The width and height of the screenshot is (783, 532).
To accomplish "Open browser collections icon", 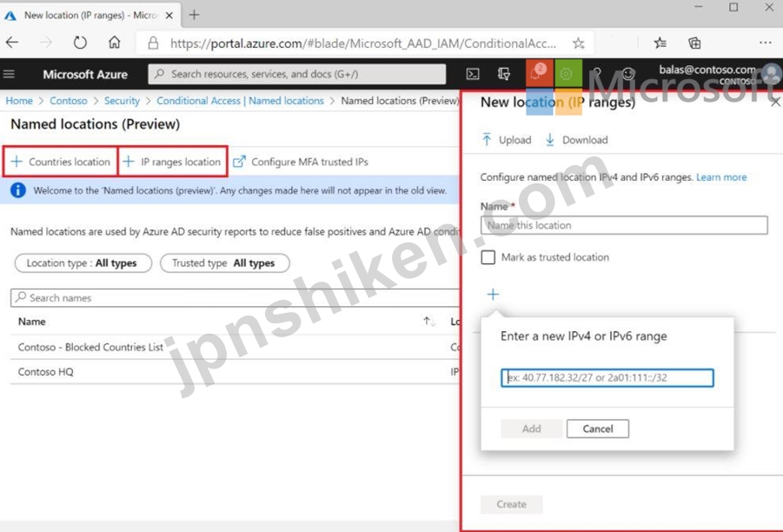I will click(x=694, y=43).
